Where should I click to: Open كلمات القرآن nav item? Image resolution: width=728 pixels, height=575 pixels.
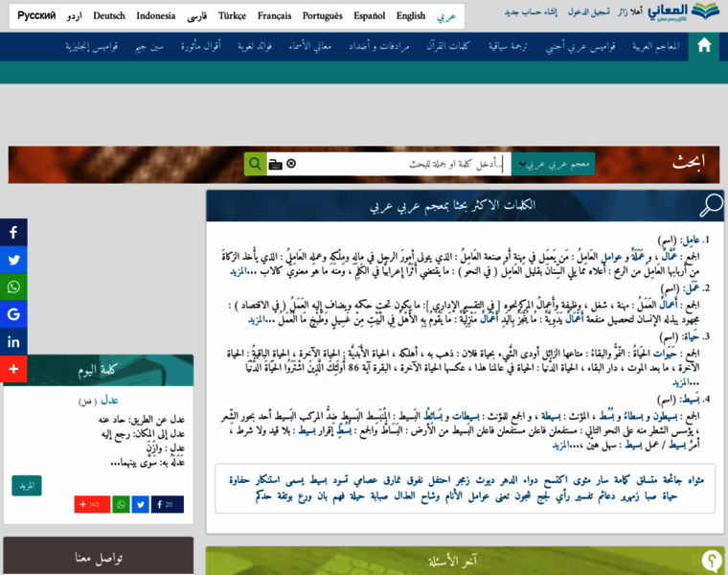[448, 46]
